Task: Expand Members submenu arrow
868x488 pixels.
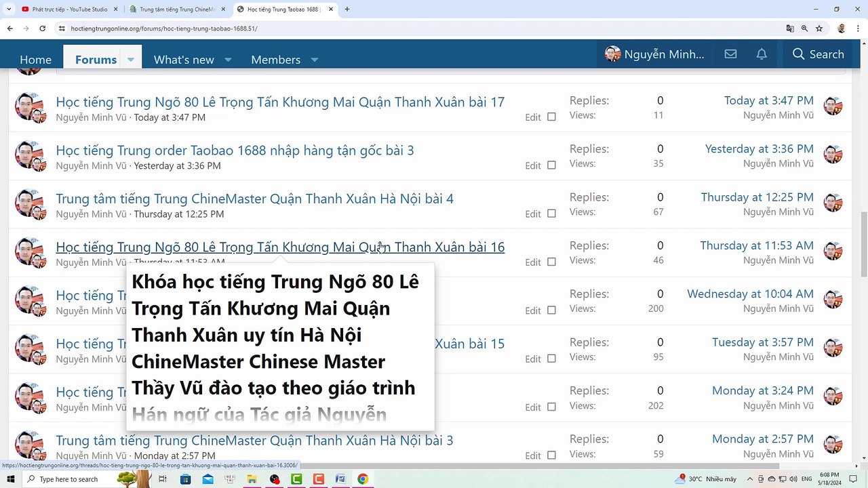Action: coord(315,60)
